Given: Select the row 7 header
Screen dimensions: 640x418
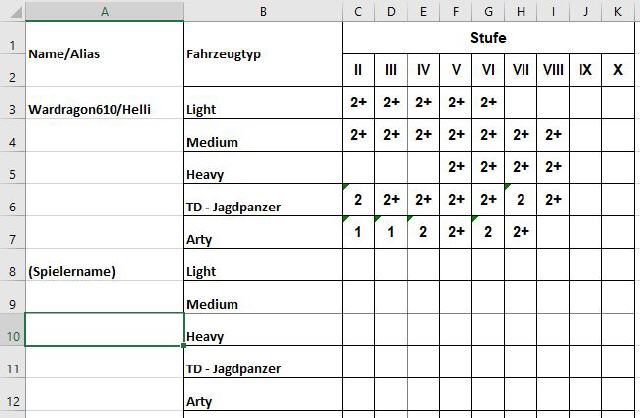Looking at the screenshot, I should coord(12,232).
